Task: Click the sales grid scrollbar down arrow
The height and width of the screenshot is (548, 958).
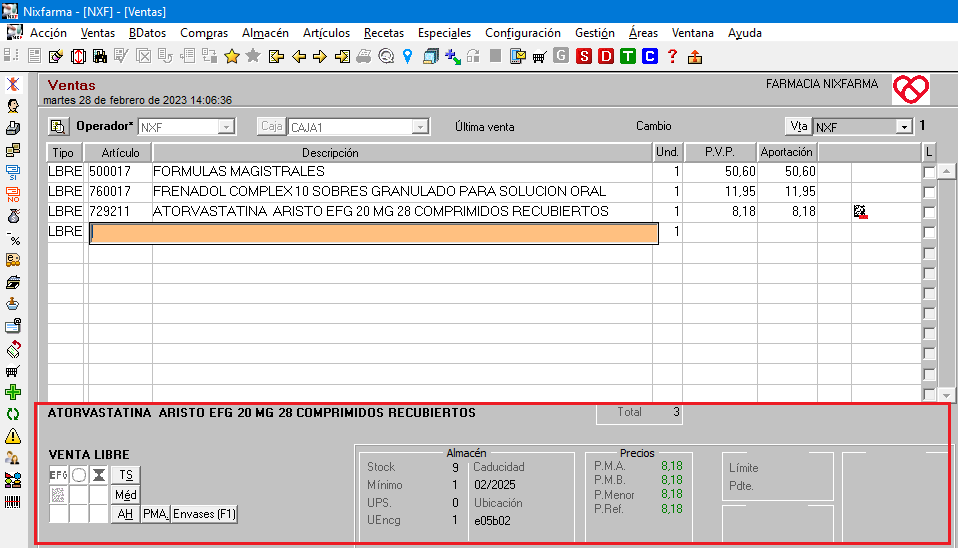Action: [x=946, y=395]
